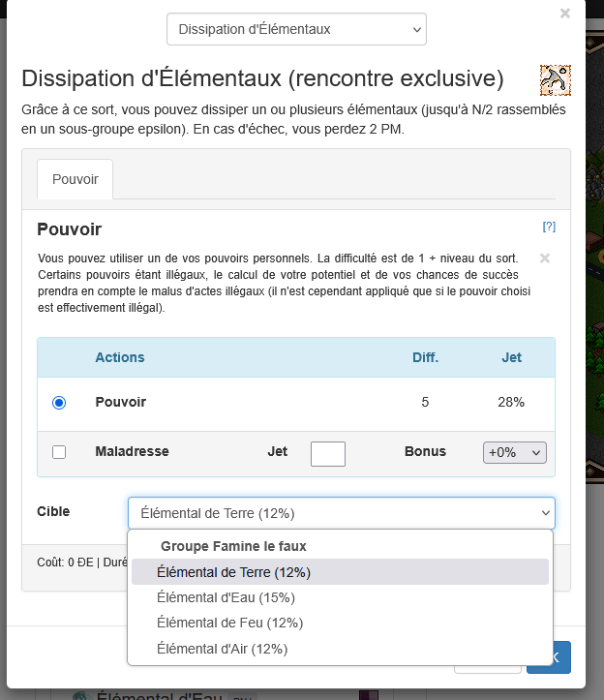This screenshot has height=700, width=604.
Task: Click the Pouvoir action row label
Action: [x=121, y=402]
